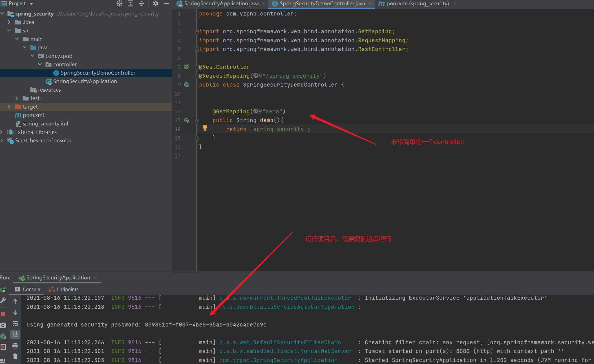Image resolution: width=594 pixels, height=364 pixels.
Task: Select SpringSecurityApplication in the project tree
Action: pos(85,81)
